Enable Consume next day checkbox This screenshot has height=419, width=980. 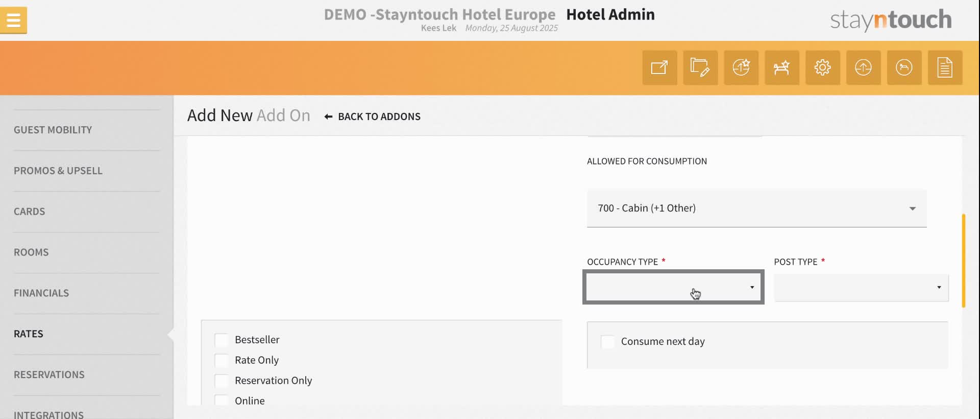pos(607,342)
